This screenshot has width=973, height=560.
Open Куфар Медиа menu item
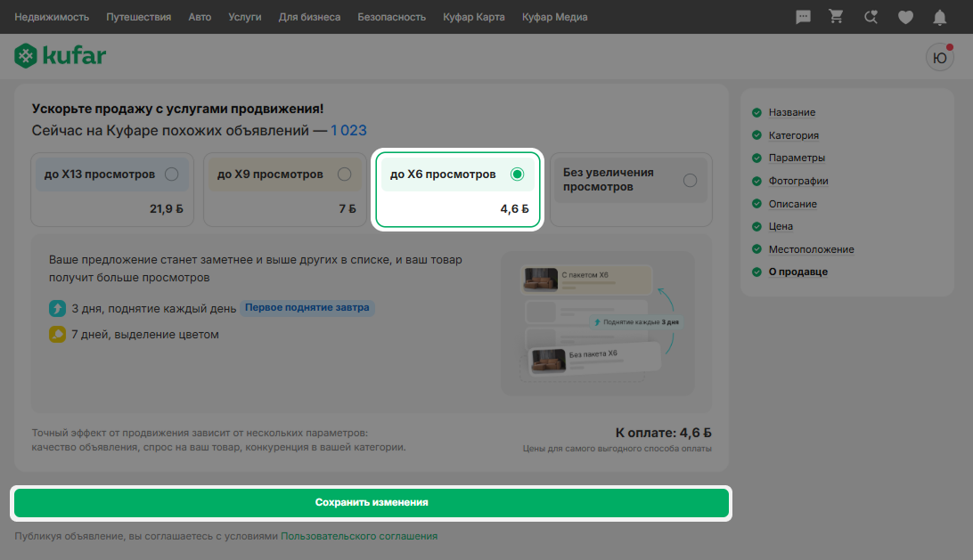tap(554, 17)
